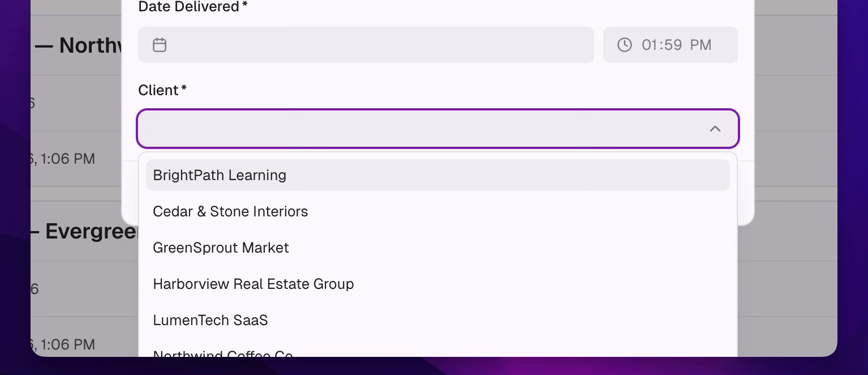Choose LumenTech SaaS in the list
This screenshot has width=868, height=375.
(437, 320)
